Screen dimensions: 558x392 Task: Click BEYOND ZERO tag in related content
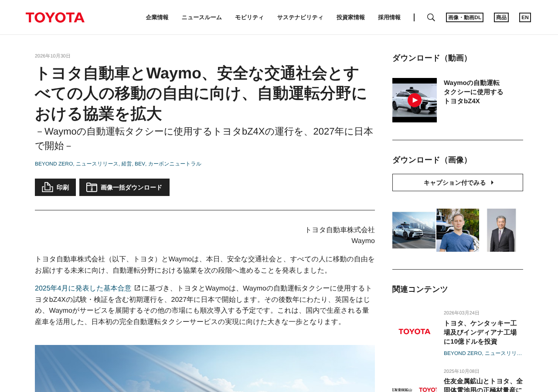pyautogui.click(x=463, y=353)
